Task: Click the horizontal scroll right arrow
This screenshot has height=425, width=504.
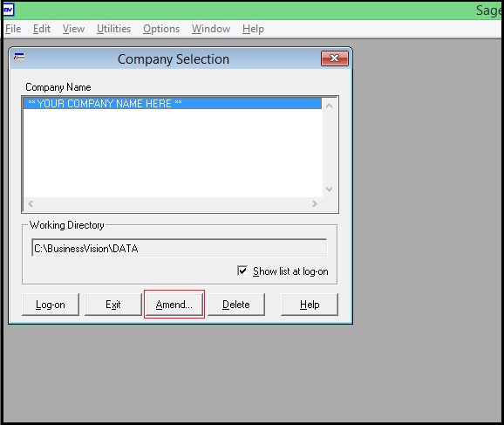Action: 315,203
